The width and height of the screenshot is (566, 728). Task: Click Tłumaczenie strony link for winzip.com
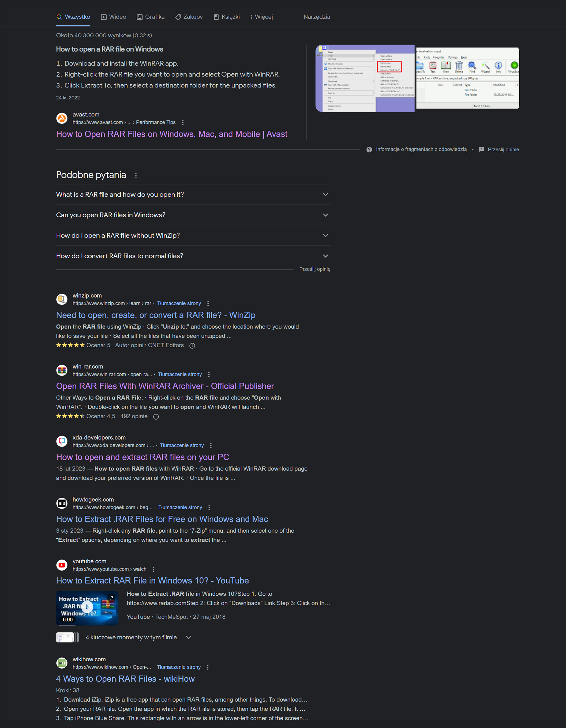click(x=179, y=303)
